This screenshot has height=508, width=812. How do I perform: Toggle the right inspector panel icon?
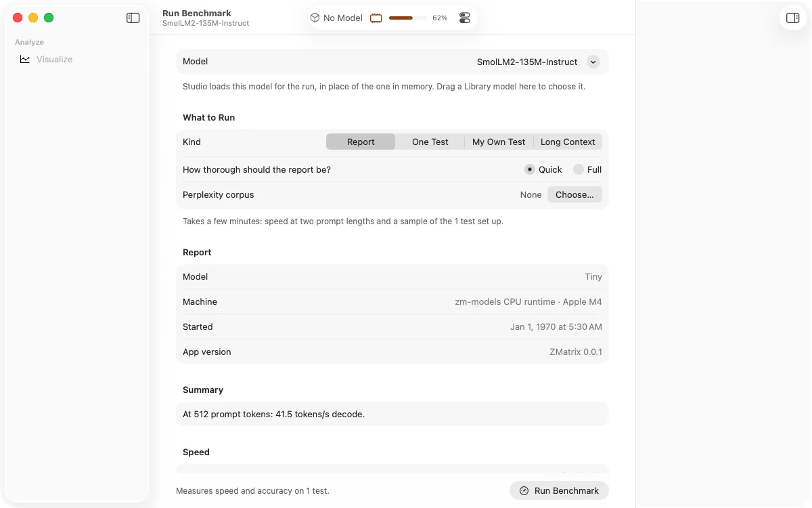[x=793, y=18]
